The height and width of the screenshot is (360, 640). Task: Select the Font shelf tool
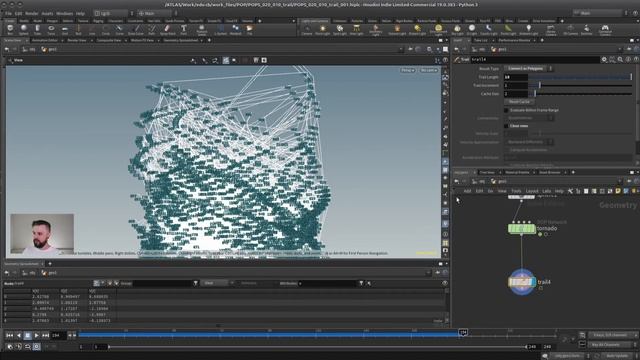coord(184,29)
